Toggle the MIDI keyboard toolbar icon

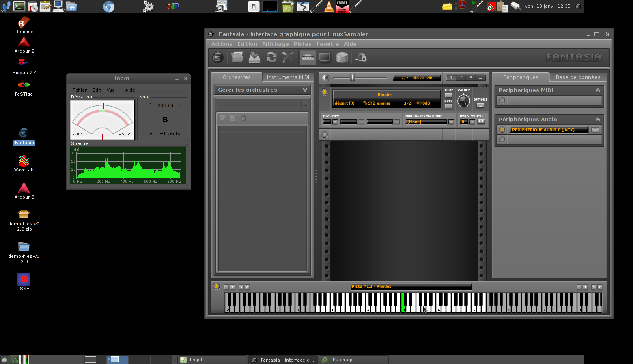(308, 58)
